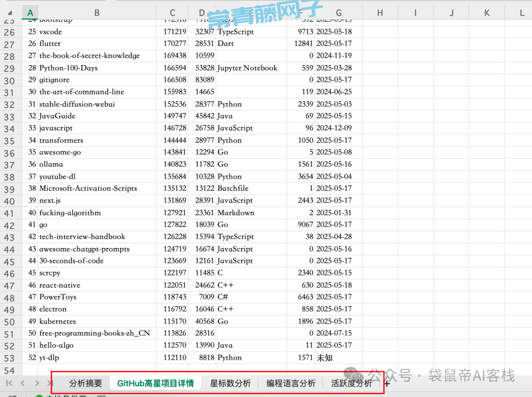The image size is (532, 397).
Task: Click the electron cell
Action: 97,309
